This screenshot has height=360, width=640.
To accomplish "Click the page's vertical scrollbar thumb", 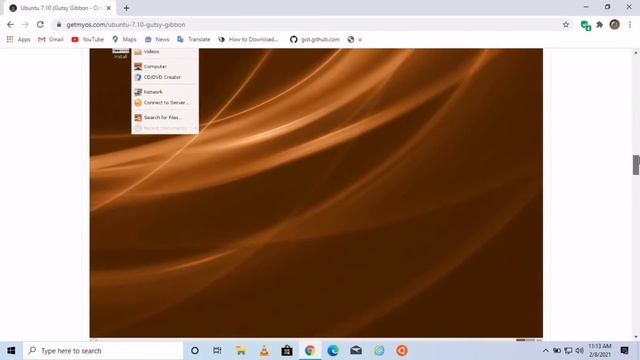I will point(636,165).
